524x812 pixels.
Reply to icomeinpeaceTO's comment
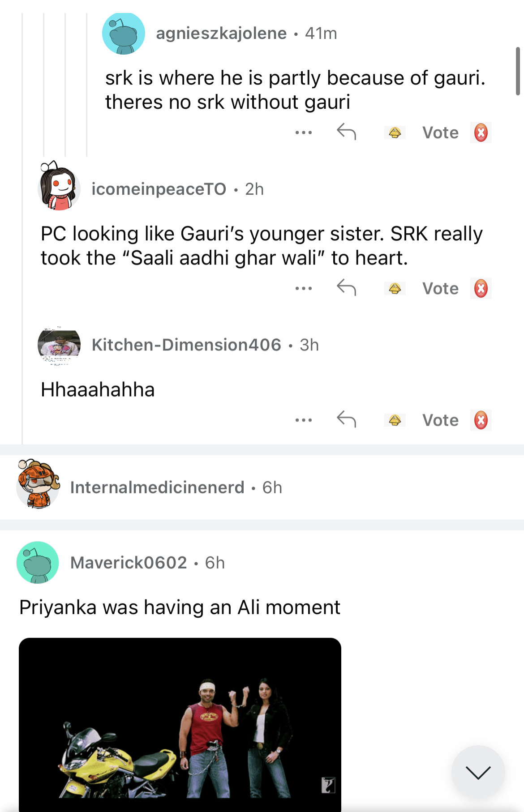tap(346, 288)
